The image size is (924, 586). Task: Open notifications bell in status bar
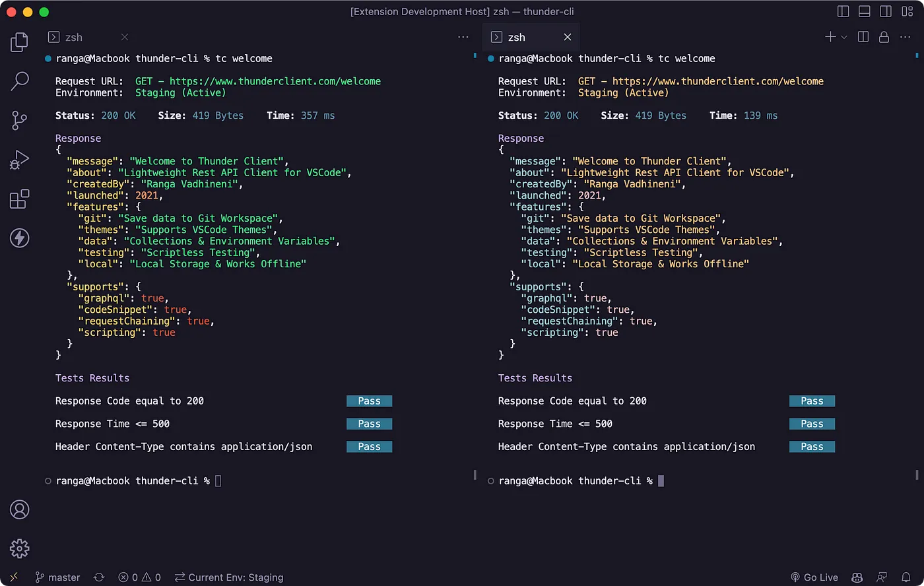click(906, 577)
